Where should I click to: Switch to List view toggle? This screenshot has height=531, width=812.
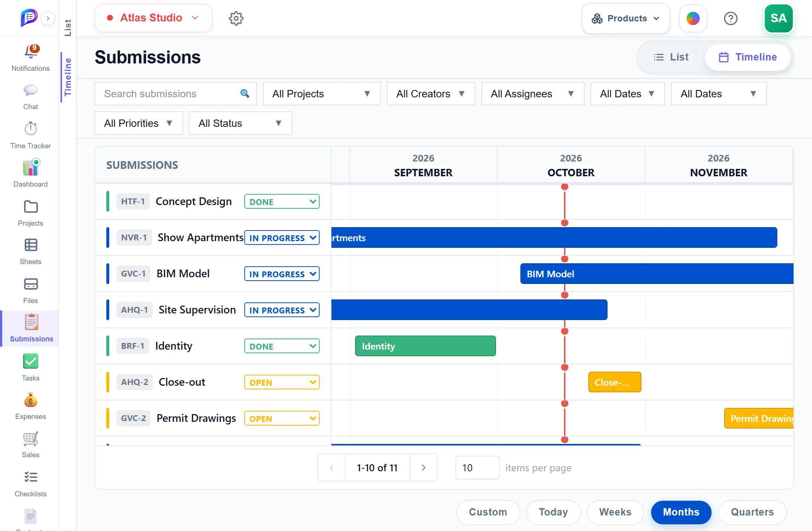(671, 57)
